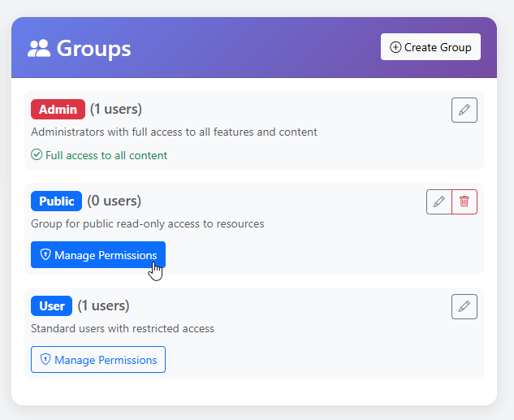Click the plus icon in Create Group
514x420 pixels.
pyautogui.click(x=395, y=47)
